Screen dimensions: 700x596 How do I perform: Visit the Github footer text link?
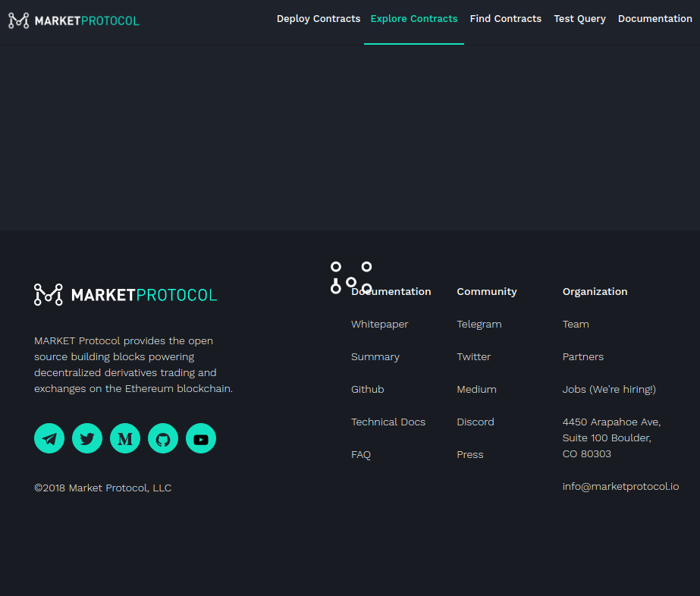(367, 389)
